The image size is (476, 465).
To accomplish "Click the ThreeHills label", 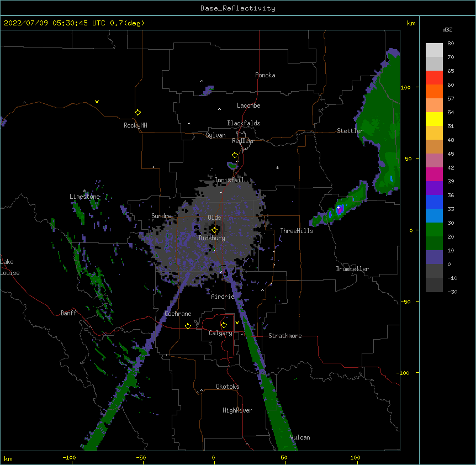I will click(297, 231).
